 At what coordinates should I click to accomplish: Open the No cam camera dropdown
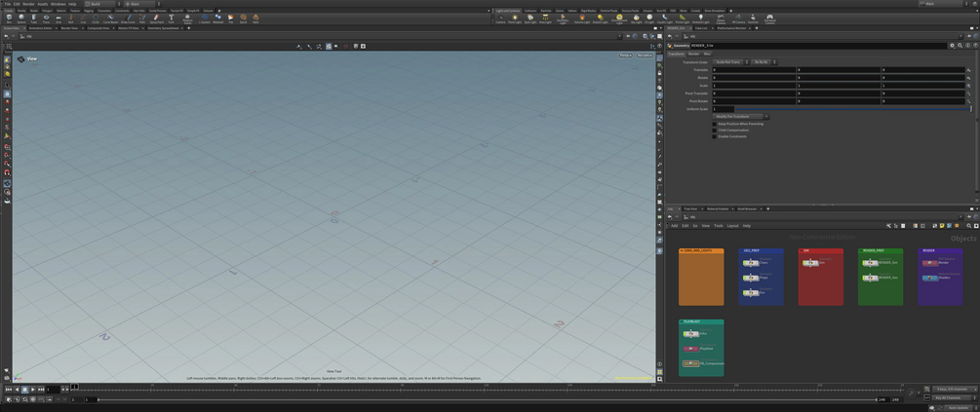coord(645,56)
